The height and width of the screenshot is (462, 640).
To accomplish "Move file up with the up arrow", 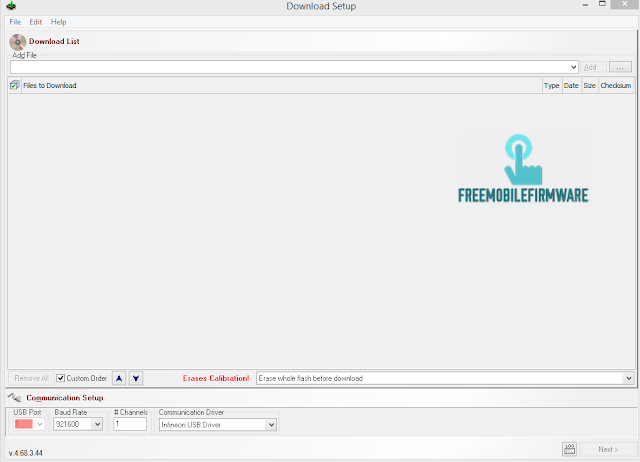I will (x=119, y=378).
